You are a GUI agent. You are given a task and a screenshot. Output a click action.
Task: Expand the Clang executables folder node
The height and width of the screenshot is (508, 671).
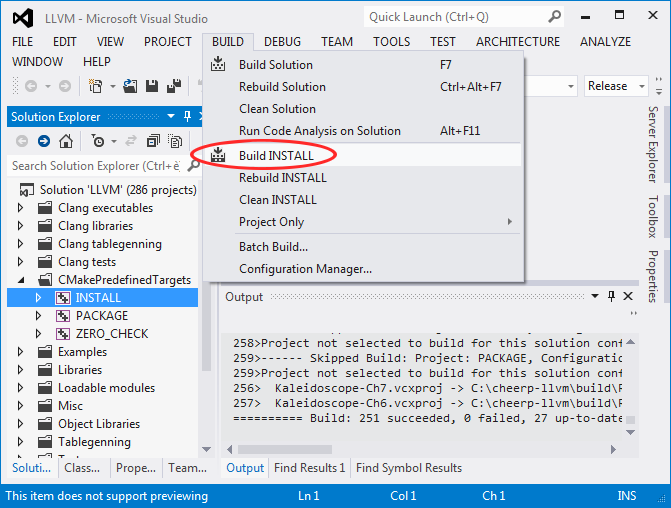21,208
